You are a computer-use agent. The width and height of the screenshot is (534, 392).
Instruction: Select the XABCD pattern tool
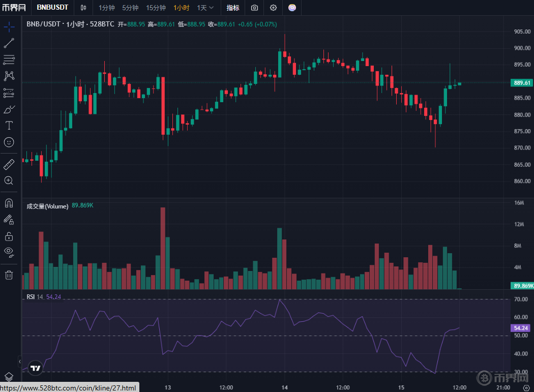(x=9, y=76)
